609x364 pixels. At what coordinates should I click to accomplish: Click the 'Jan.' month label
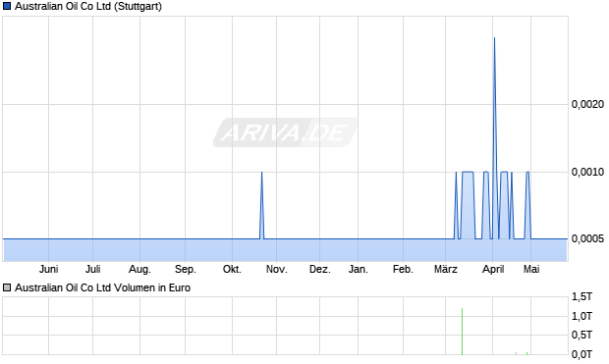tap(359, 269)
